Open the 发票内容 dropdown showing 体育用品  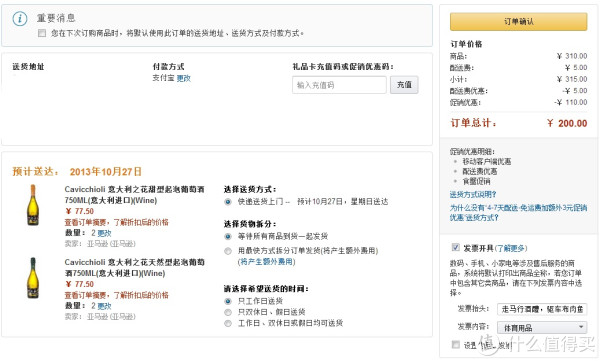point(542,328)
